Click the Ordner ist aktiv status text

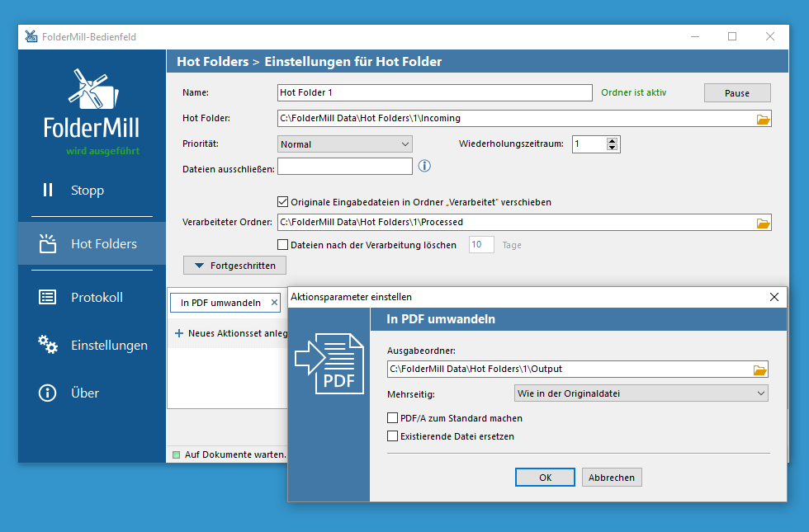click(x=634, y=92)
